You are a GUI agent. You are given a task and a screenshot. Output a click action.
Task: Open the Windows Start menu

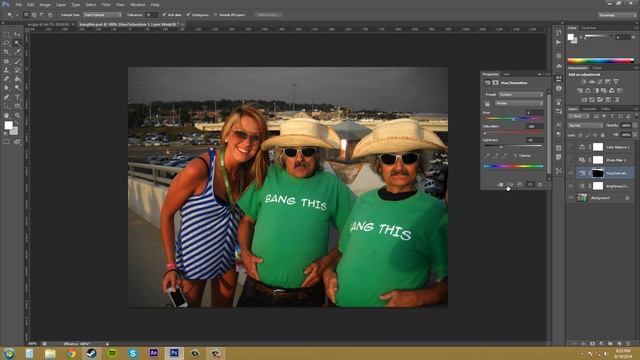tap(9, 353)
